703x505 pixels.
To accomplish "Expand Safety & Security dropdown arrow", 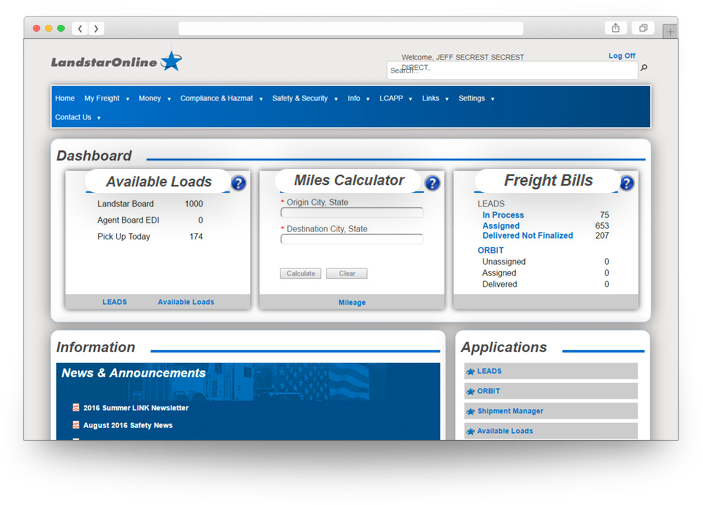I will pos(336,99).
